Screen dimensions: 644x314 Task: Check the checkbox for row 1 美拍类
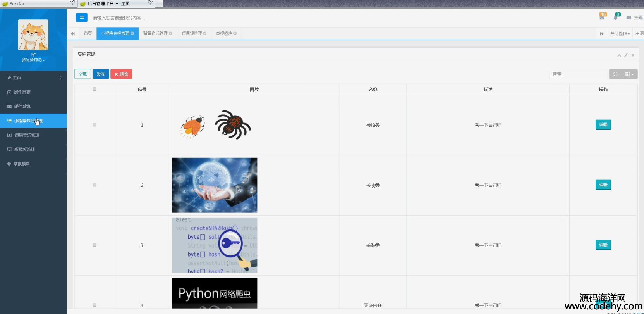[x=94, y=125]
